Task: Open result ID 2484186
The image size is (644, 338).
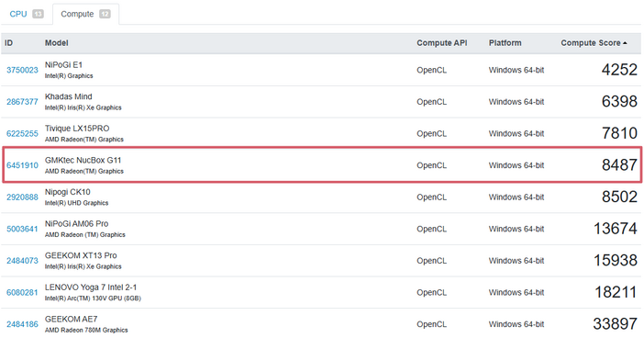Action: [22, 324]
